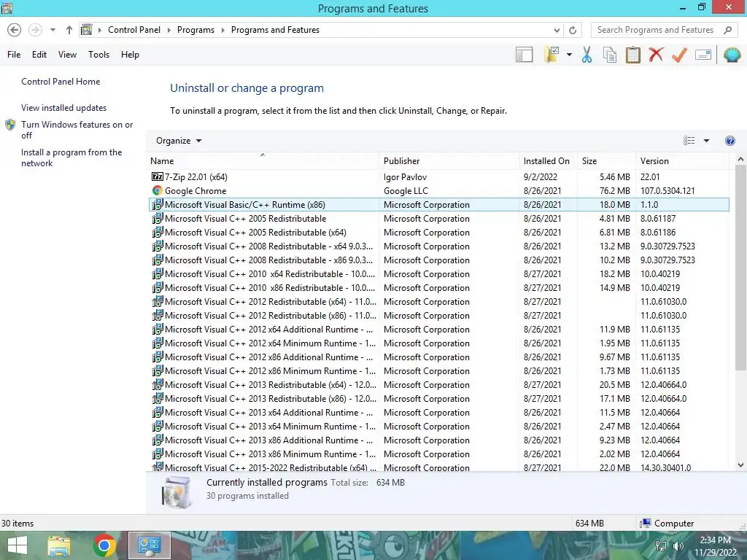Open the recent locations dropdown arrow

53,30
